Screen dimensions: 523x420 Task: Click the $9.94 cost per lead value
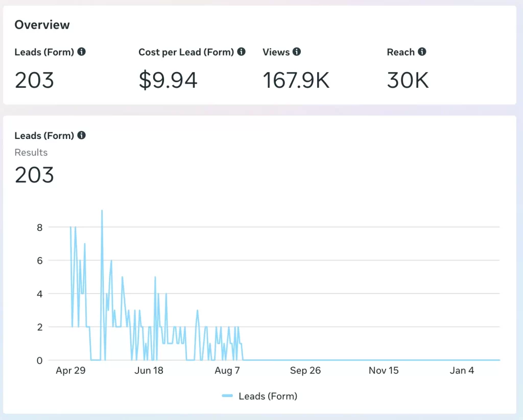tap(168, 80)
